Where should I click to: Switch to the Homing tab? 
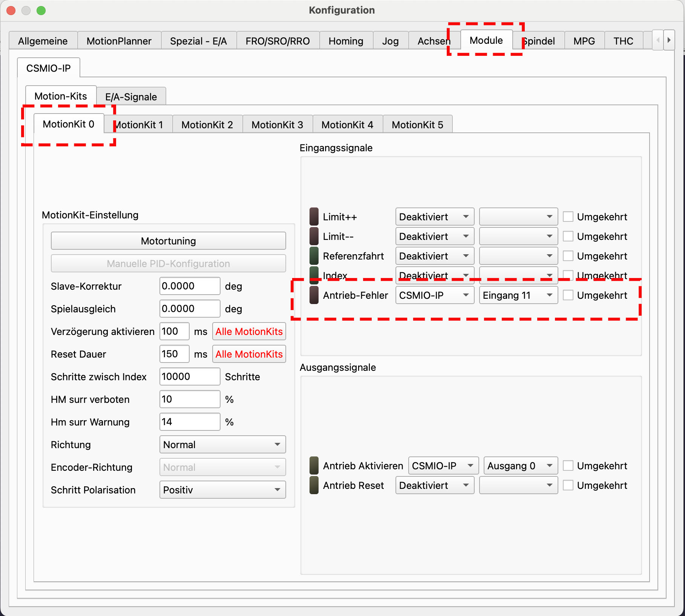(x=346, y=41)
